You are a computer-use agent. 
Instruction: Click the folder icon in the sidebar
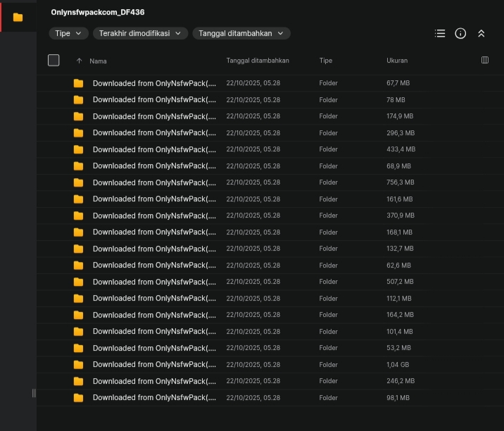[18, 17]
